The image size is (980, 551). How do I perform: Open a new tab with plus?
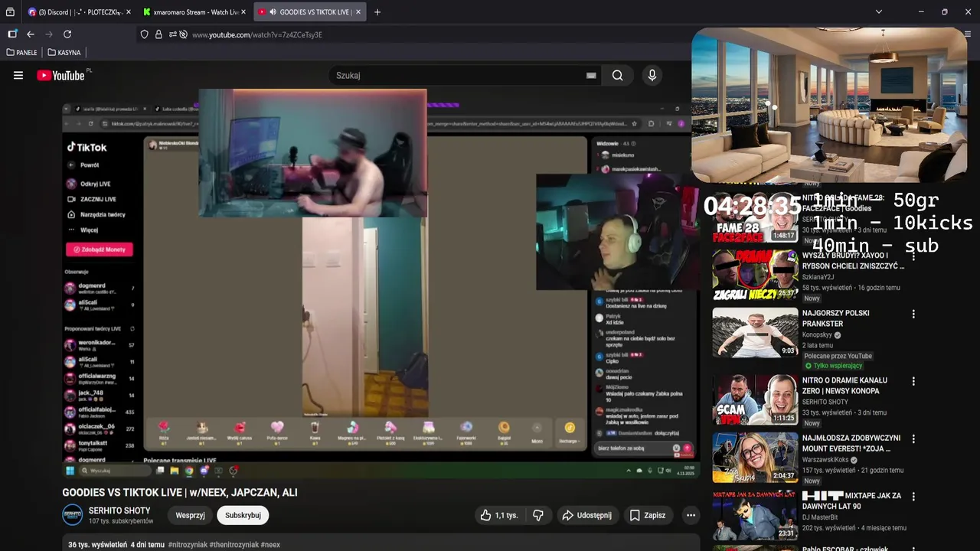click(x=377, y=12)
